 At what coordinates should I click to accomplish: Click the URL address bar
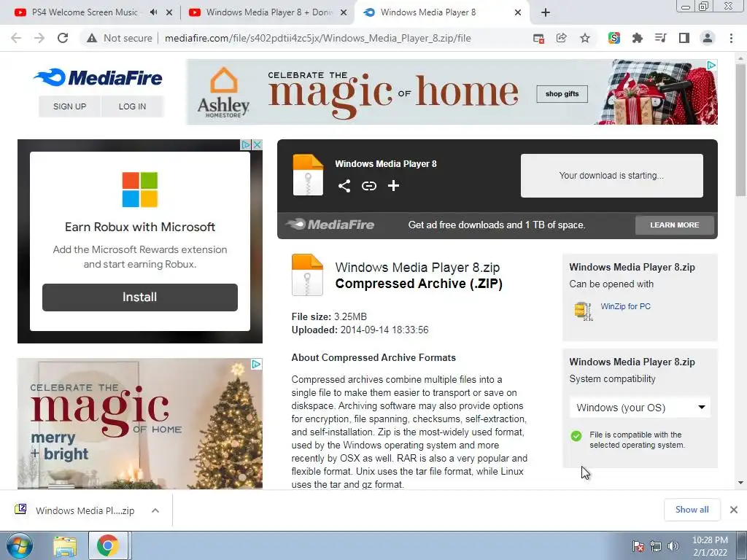(x=318, y=38)
